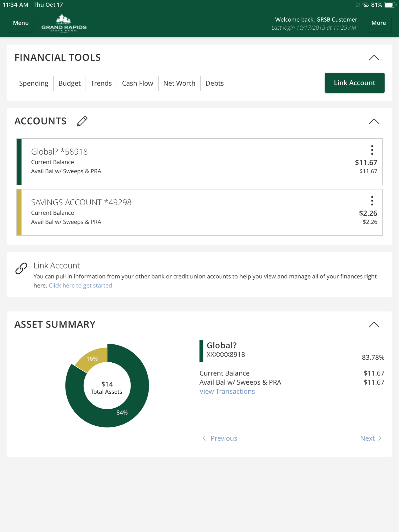Tap the battery indicator in status bar
Image resolution: width=399 pixels, height=532 pixels.
tap(390, 5)
